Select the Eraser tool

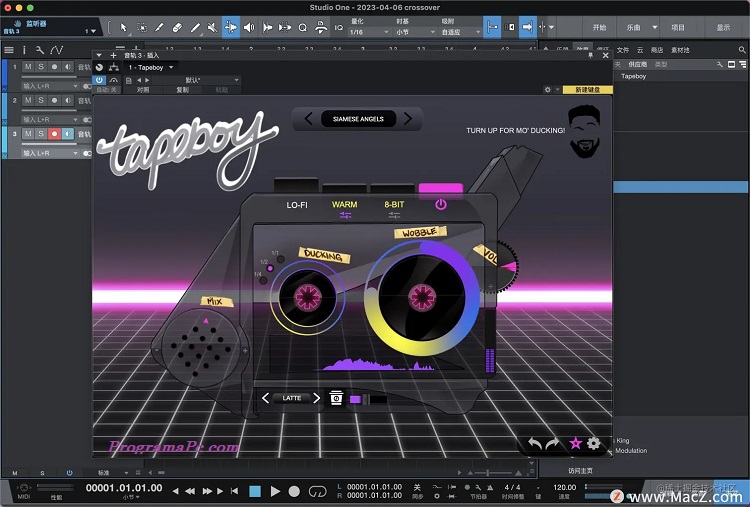point(177,28)
